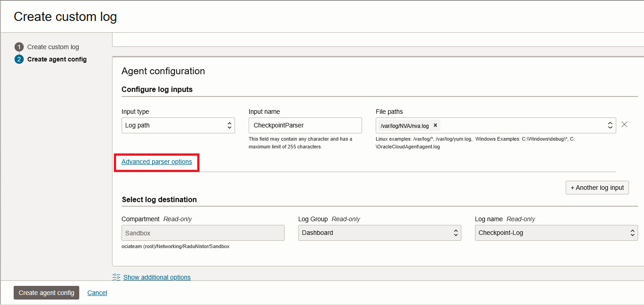
Task: Click the step 1 number circle
Action: (19, 47)
